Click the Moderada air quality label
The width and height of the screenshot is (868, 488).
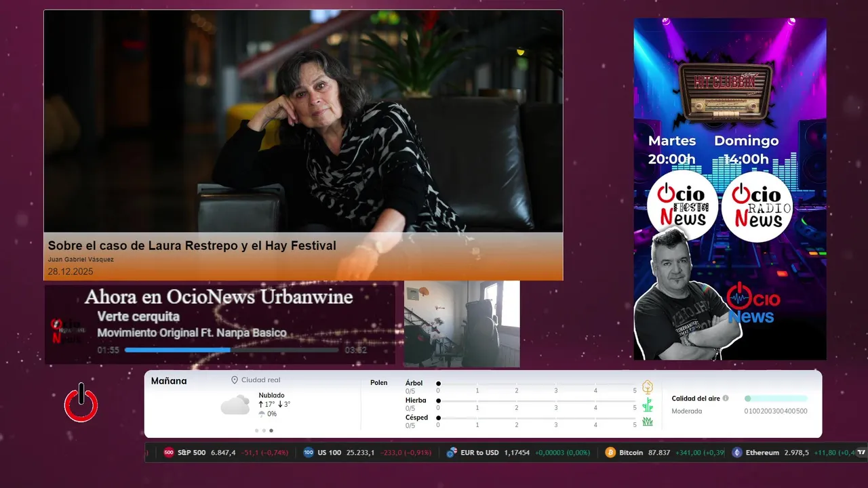pyautogui.click(x=687, y=411)
